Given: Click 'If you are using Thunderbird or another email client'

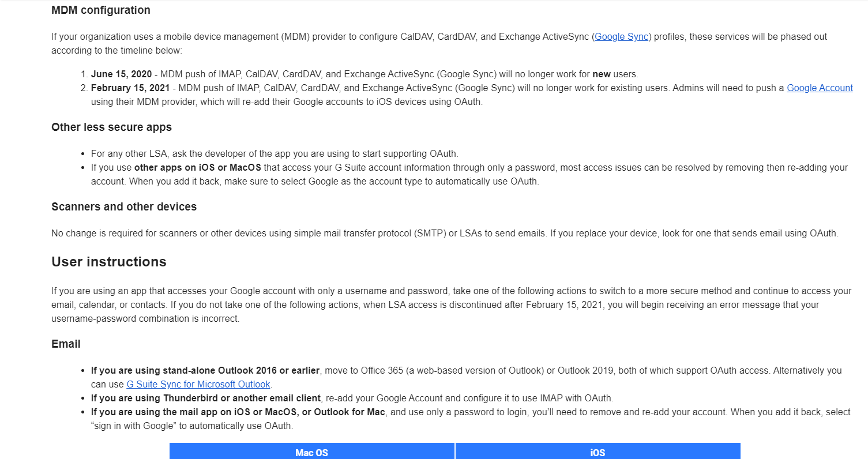Looking at the screenshot, I should pos(206,398).
